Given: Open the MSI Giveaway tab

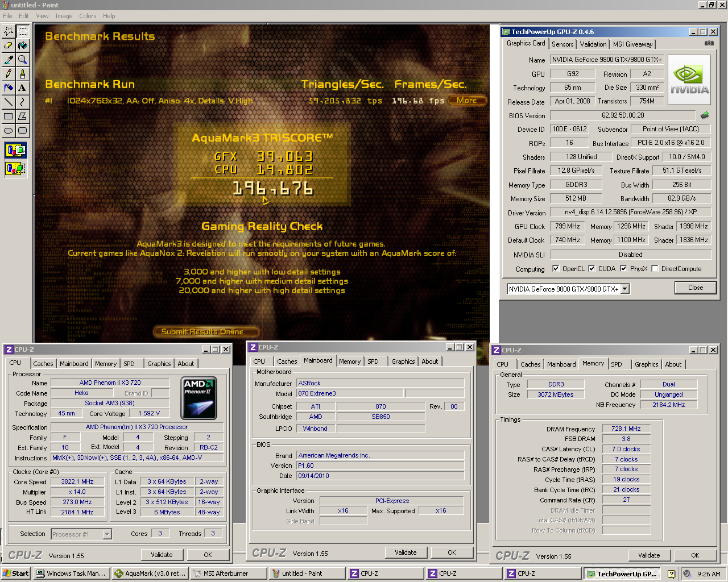Looking at the screenshot, I should (x=633, y=44).
